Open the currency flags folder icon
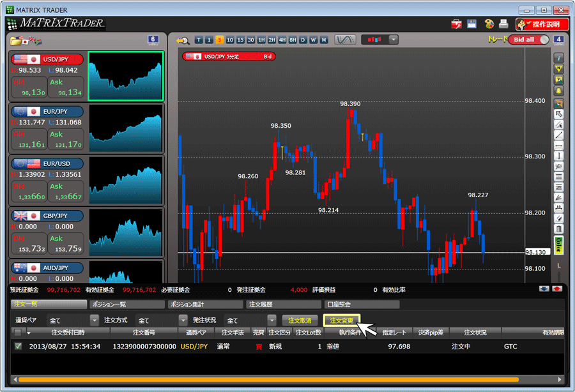Viewport: 575px width, 392px height. coord(26,40)
